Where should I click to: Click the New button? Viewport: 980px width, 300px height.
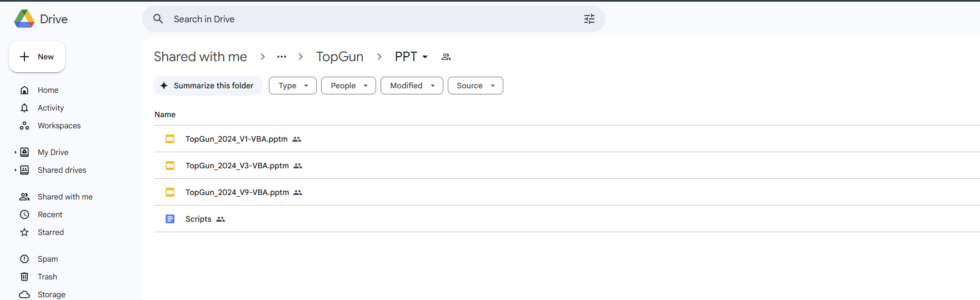point(37,57)
